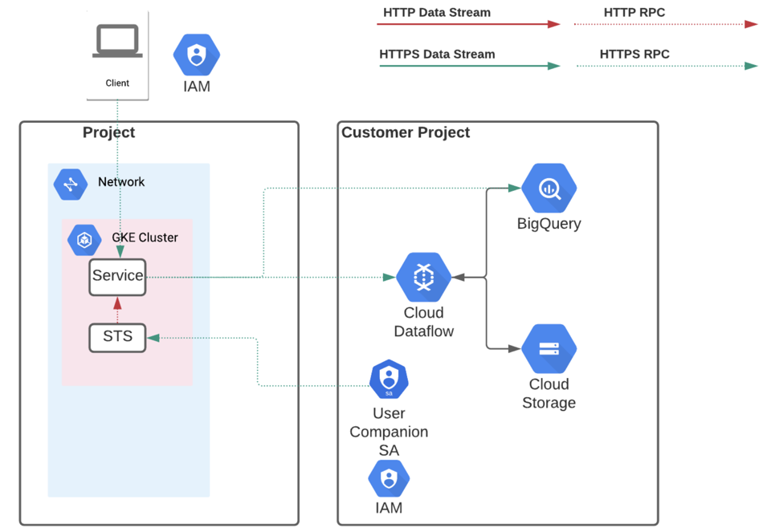Click the IAM icon inside Customer Project

coord(389,479)
